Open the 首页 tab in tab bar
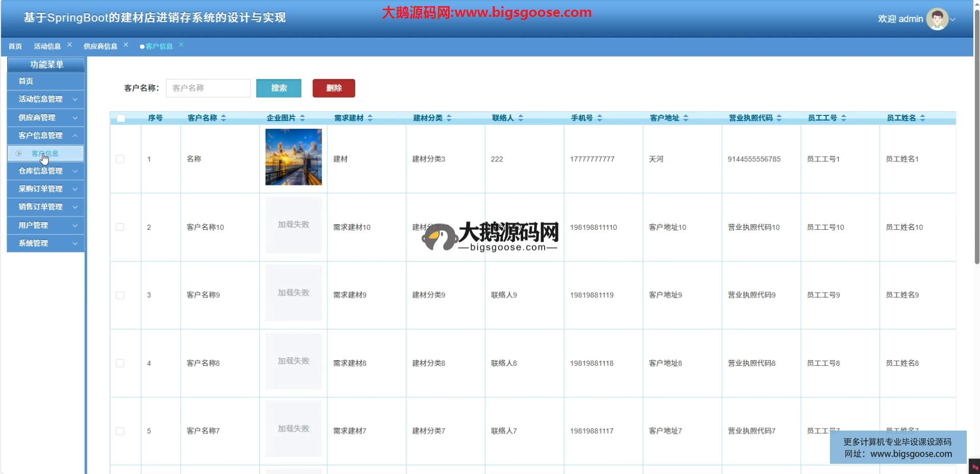980x474 pixels. [x=15, y=46]
